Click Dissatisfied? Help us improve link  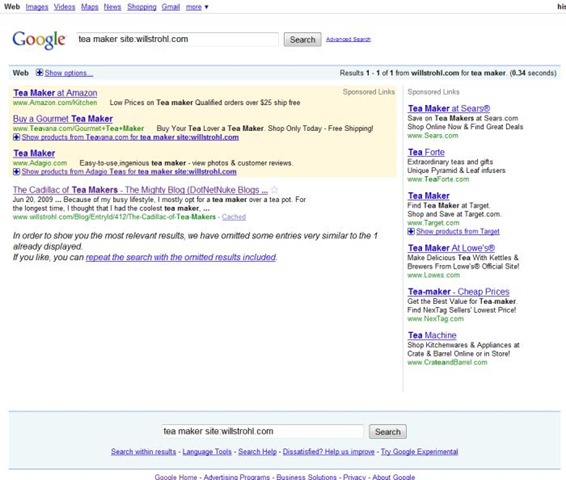click(328, 451)
